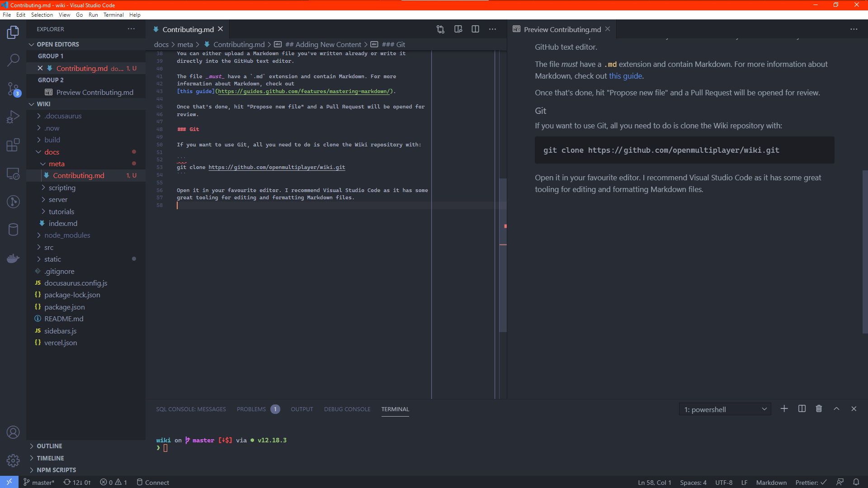
Task: Click Connect in the status bar
Action: [153, 482]
